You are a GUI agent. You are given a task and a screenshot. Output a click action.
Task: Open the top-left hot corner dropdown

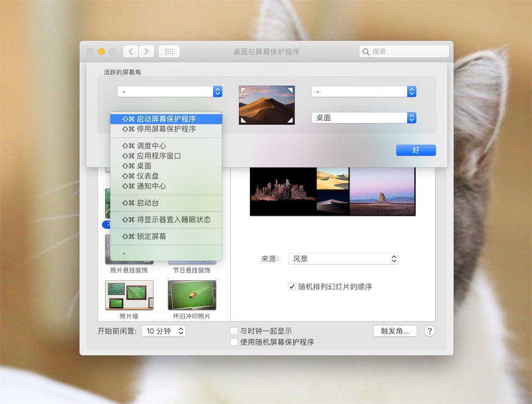(x=170, y=92)
